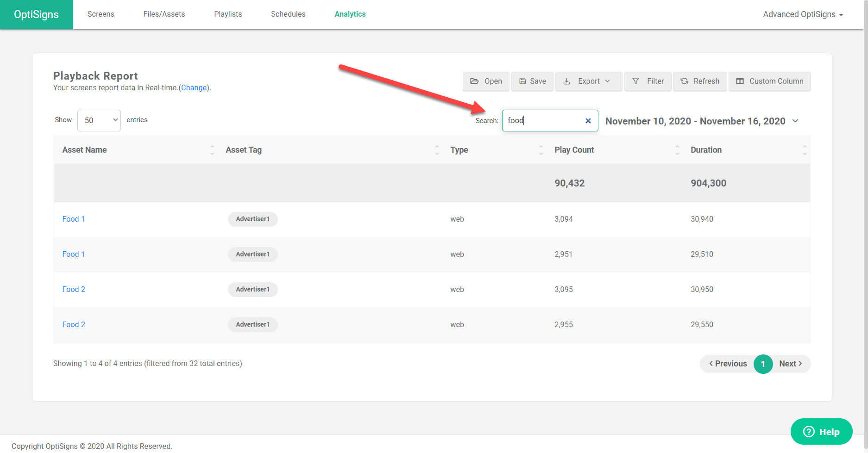
Task: Open the Files/Assets tab
Action: [x=164, y=14]
